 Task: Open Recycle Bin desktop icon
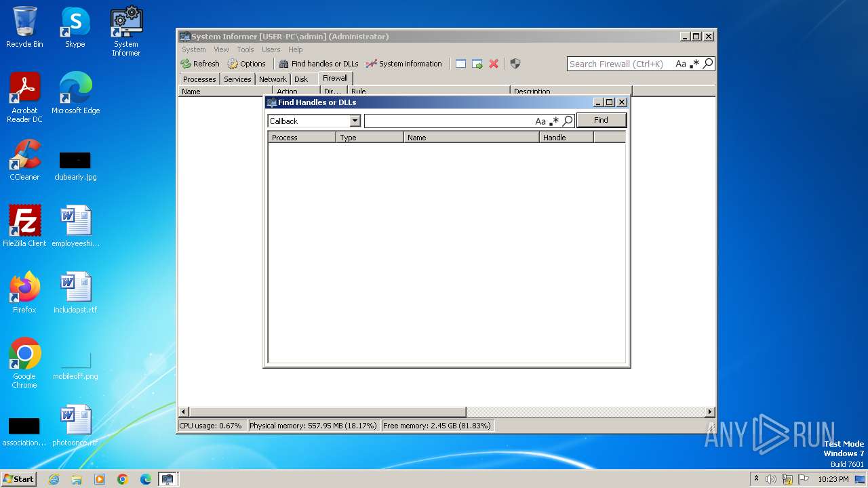pyautogui.click(x=24, y=27)
